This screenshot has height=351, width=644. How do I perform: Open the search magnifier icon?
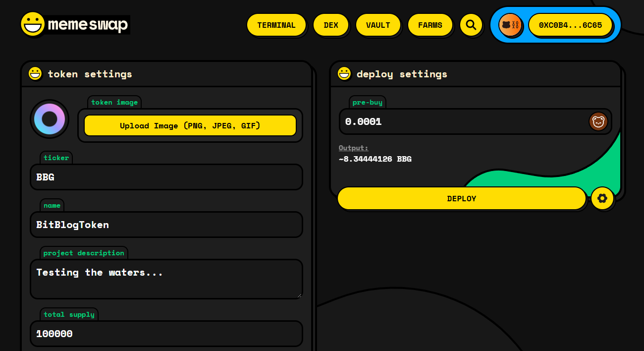click(471, 25)
